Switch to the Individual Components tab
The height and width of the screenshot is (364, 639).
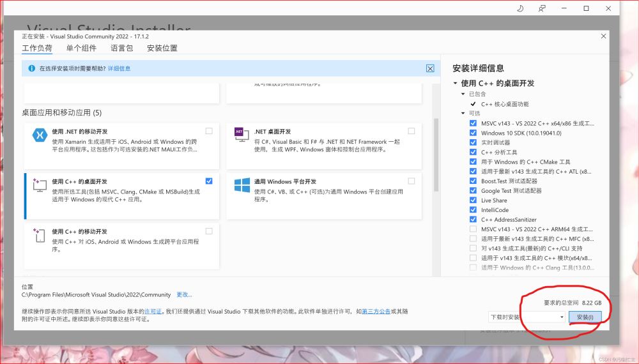(81, 48)
